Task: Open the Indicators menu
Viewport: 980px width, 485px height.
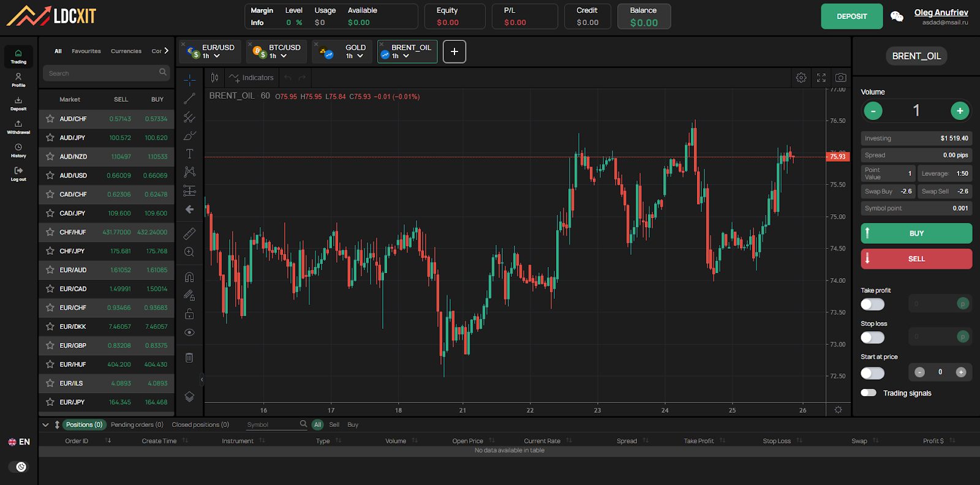Action: click(251, 78)
